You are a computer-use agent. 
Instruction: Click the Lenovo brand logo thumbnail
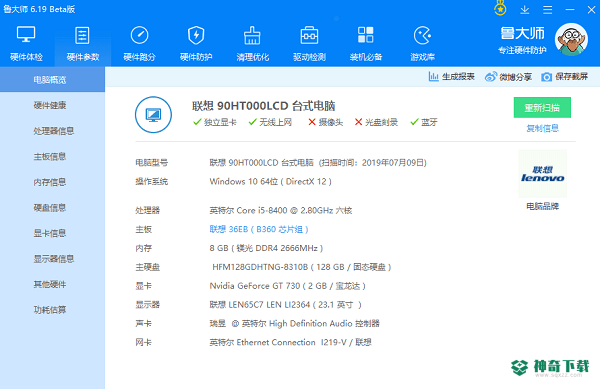point(542,174)
